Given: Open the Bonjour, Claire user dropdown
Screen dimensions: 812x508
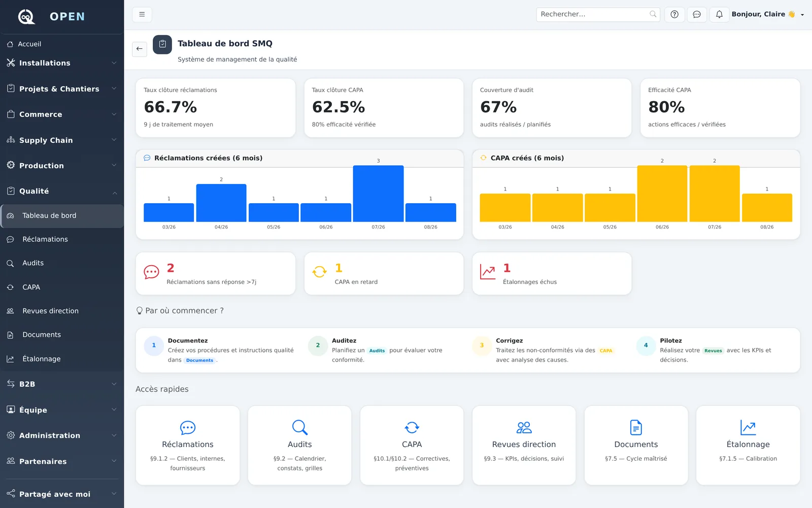Looking at the screenshot, I should click(x=768, y=14).
